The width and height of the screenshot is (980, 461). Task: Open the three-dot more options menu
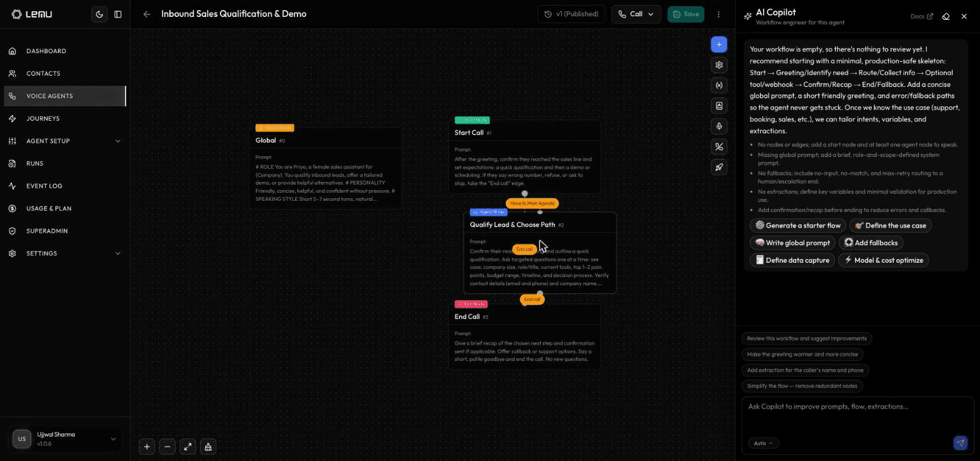pyautogui.click(x=719, y=14)
